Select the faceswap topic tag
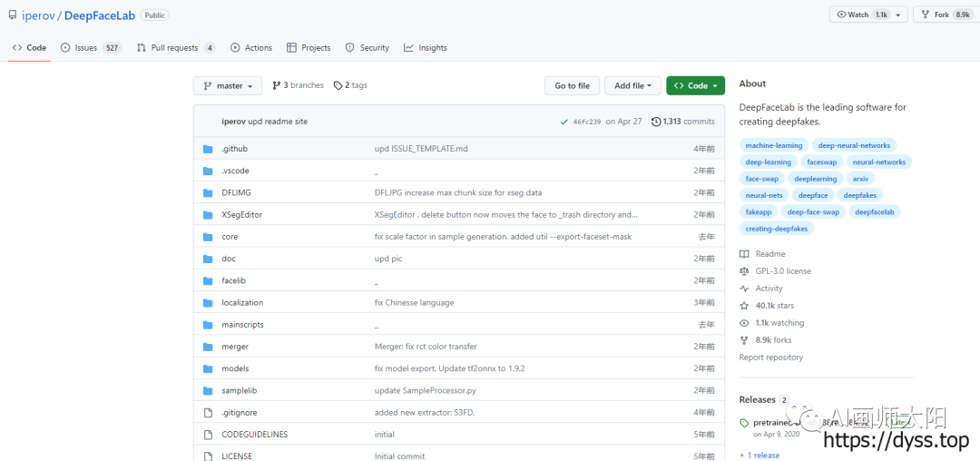Image resolution: width=980 pixels, height=461 pixels. click(x=822, y=162)
